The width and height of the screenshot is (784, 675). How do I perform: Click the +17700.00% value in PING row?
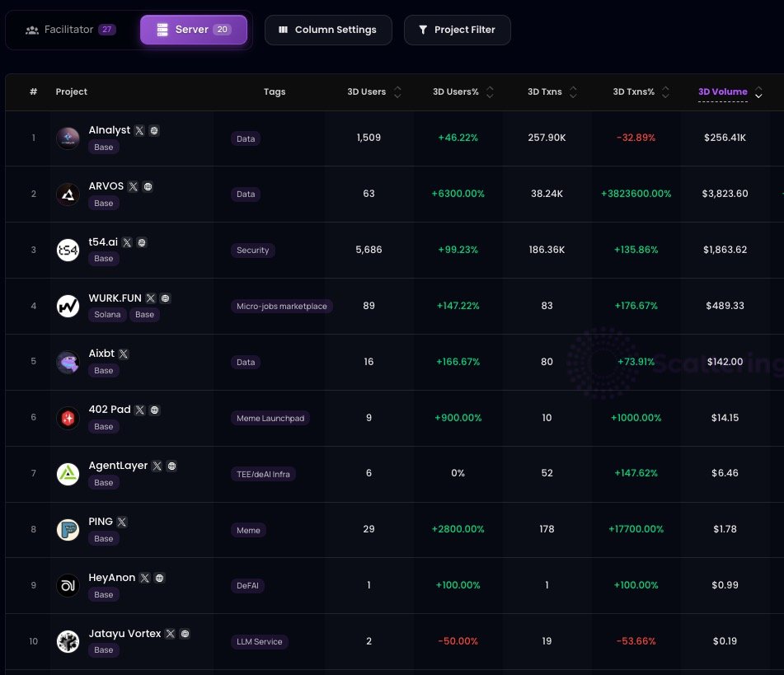[636, 529]
